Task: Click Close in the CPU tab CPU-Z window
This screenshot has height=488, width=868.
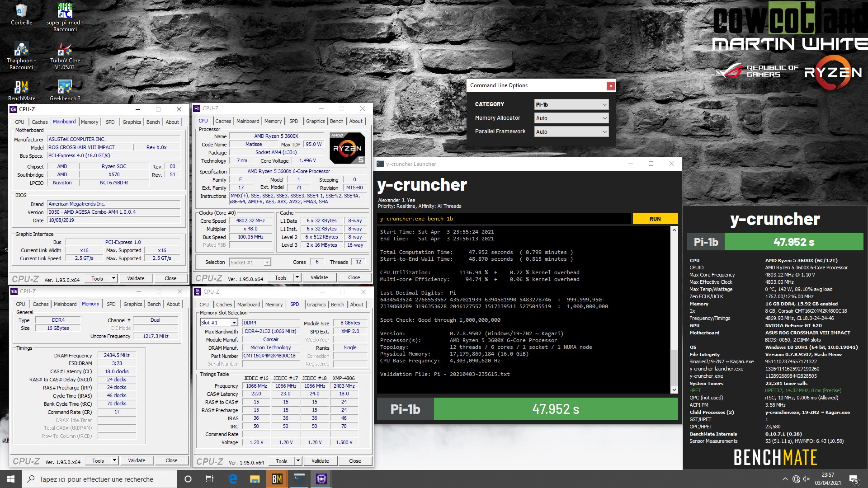Action: click(354, 277)
